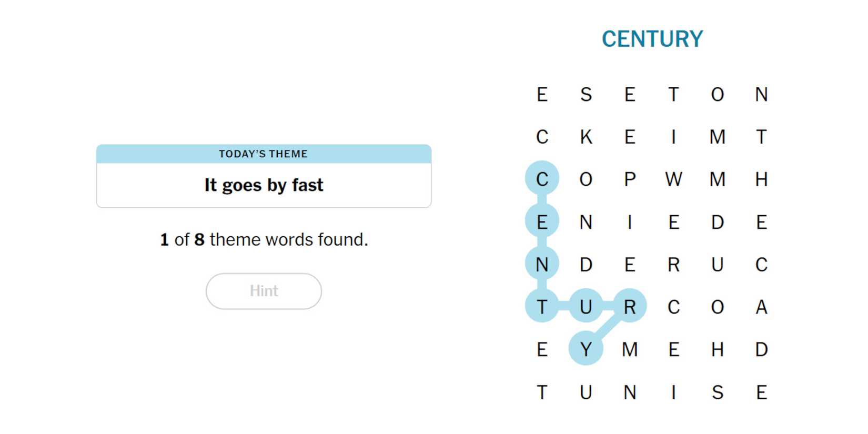
Task: Tap the letter W in the grid
Action: pos(673,179)
